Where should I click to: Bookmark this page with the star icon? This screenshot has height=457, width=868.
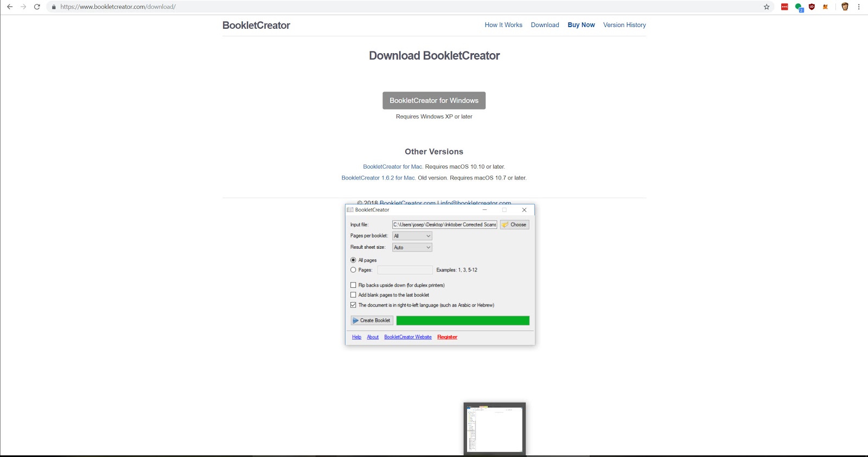[767, 7]
